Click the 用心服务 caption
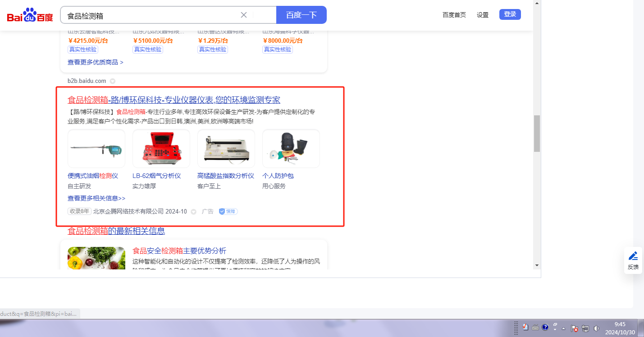The width and height of the screenshot is (644, 337). pyautogui.click(x=274, y=186)
